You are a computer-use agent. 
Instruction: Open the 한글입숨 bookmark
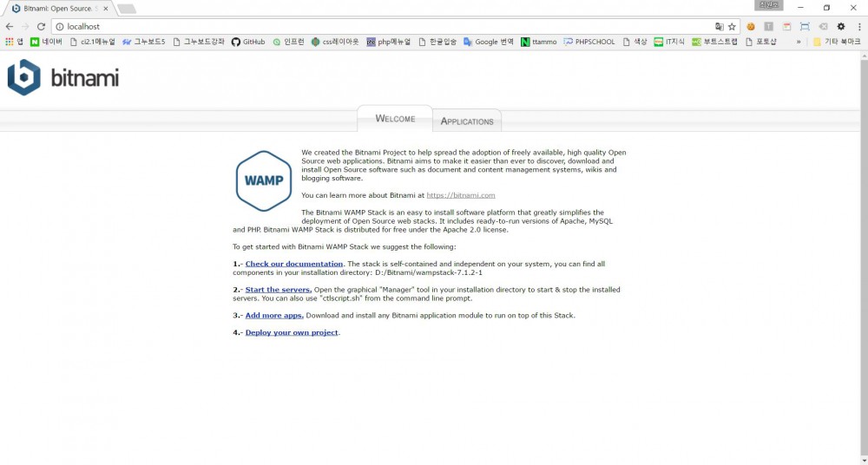[x=437, y=42]
